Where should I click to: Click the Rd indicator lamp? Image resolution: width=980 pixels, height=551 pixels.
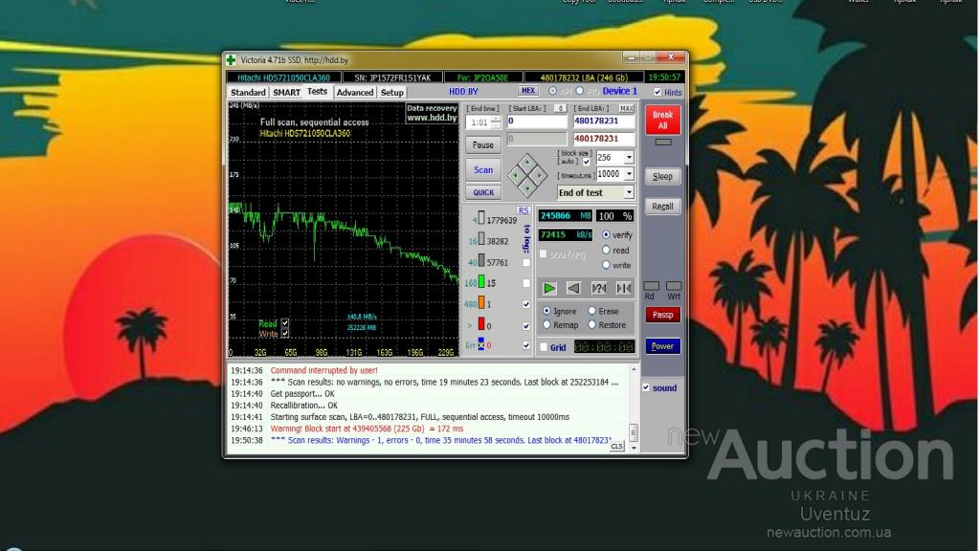pyautogui.click(x=651, y=285)
